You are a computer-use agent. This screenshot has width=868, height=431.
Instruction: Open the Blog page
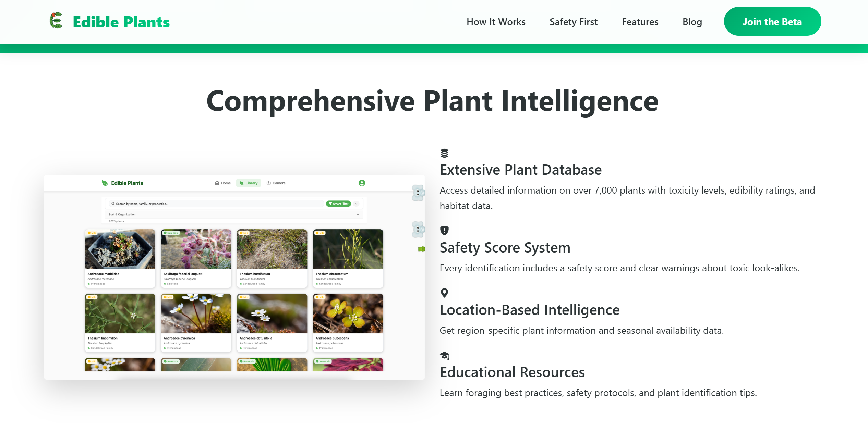pyautogui.click(x=692, y=22)
